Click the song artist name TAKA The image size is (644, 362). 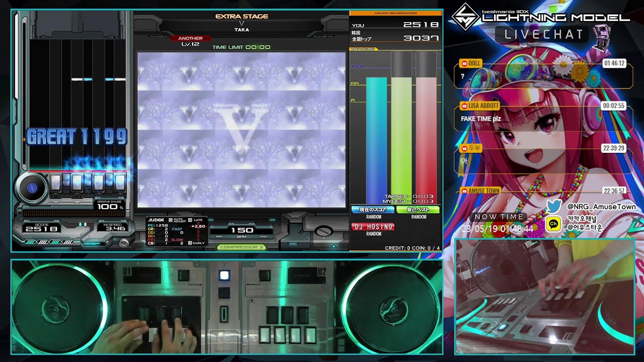[242, 30]
